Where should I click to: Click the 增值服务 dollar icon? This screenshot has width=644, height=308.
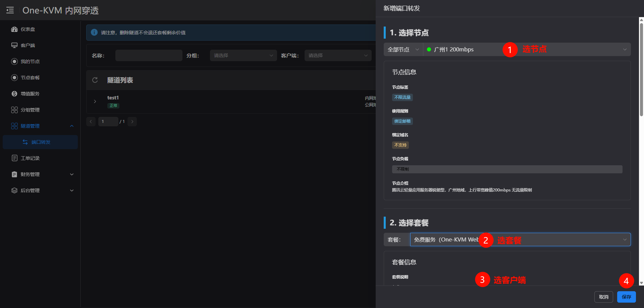click(x=14, y=94)
